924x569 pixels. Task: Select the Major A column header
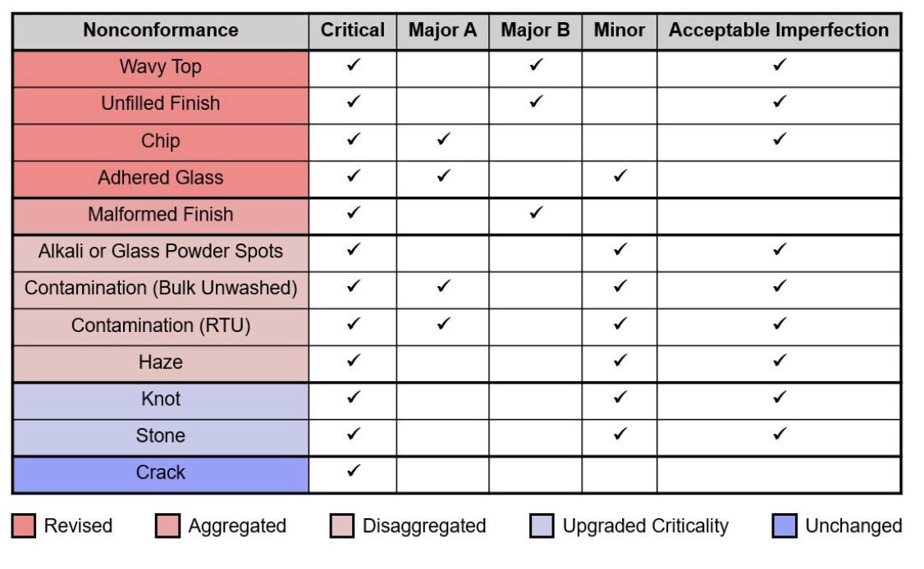[x=443, y=31]
